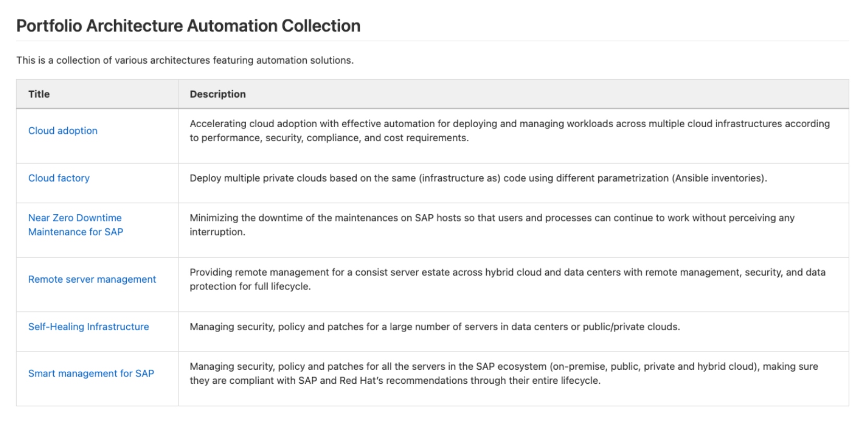The image size is (868, 438).
Task: Click the Cloud adoption description text
Action: 509,131
